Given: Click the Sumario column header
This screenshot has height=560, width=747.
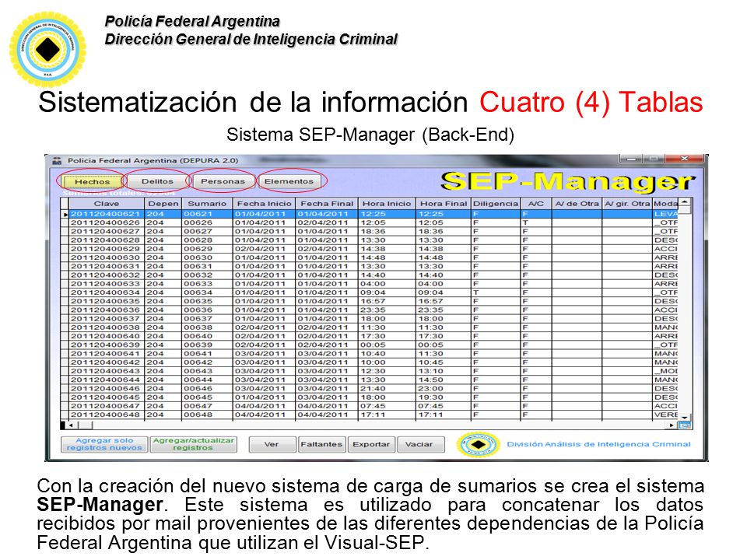Looking at the screenshot, I should click(207, 203).
